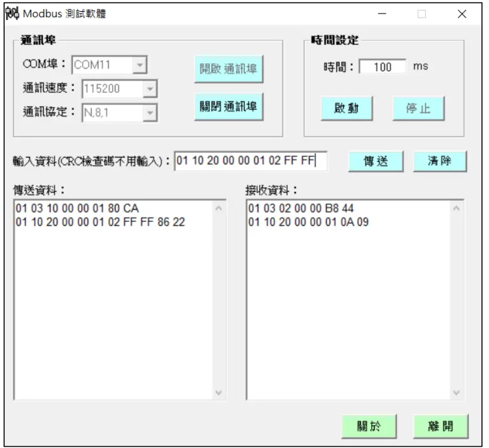
Task: Click 清除 to clear the input data
Action: (x=439, y=161)
